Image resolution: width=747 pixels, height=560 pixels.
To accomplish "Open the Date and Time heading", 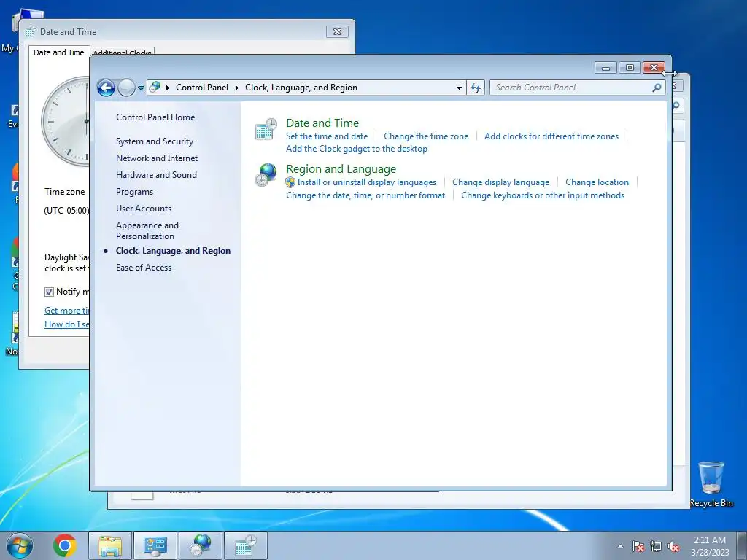I will (x=322, y=122).
